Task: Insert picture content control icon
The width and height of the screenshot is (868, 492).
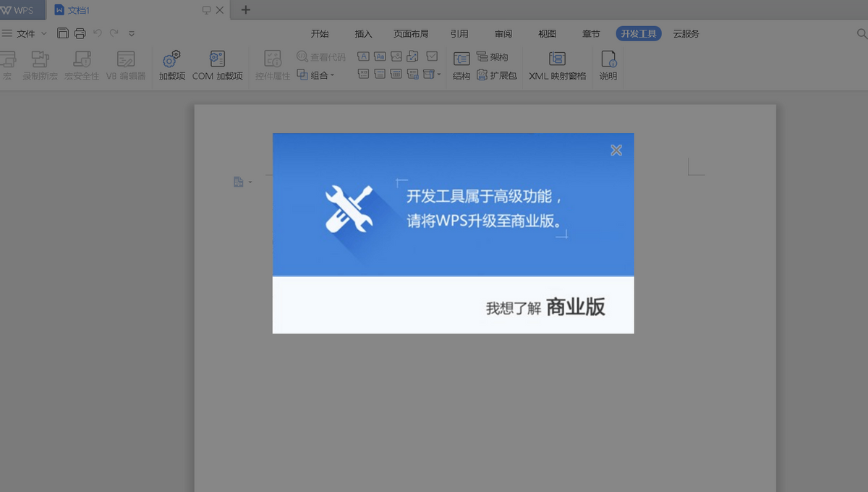Action: coord(396,56)
